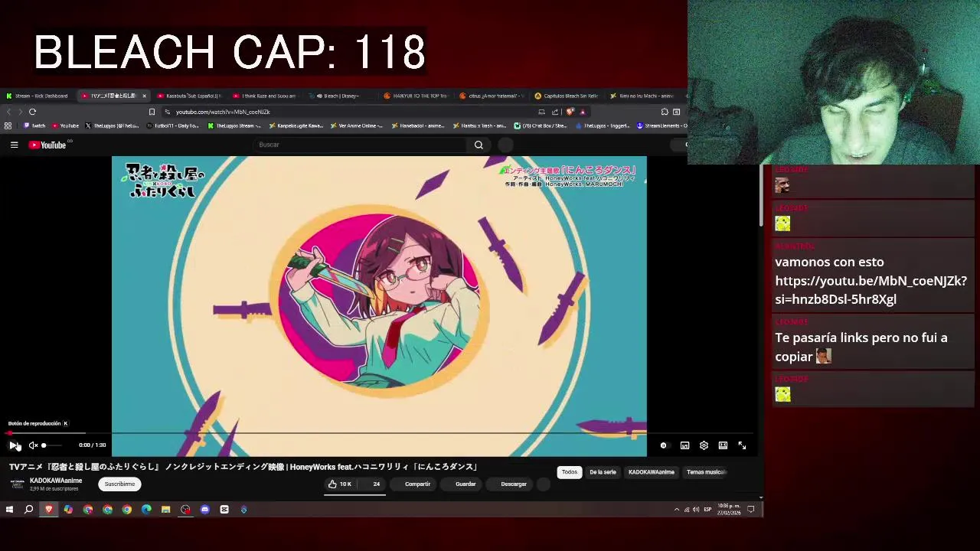
Task: Select the Todos filter chip
Action: coord(570,472)
